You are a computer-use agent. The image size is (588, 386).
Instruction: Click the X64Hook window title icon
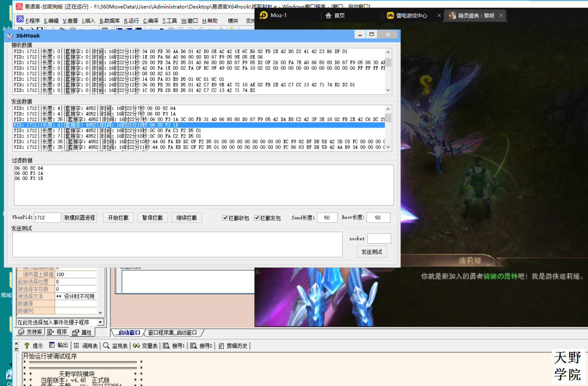pyautogui.click(x=10, y=36)
